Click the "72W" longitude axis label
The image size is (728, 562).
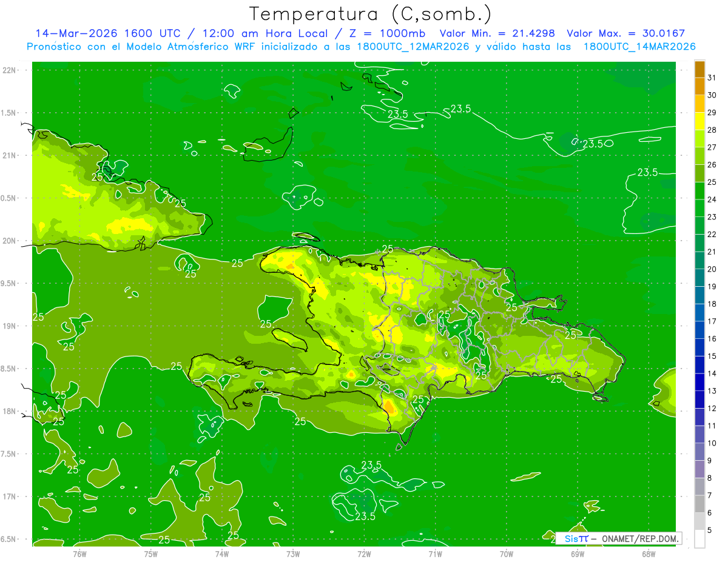pyautogui.click(x=364, y=554)
